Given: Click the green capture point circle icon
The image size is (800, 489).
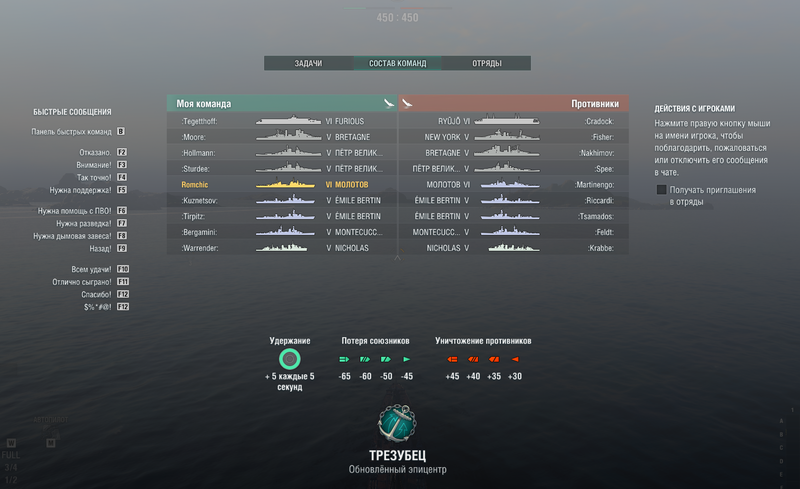Looking at the screenshot, I should tap(289, 359).
